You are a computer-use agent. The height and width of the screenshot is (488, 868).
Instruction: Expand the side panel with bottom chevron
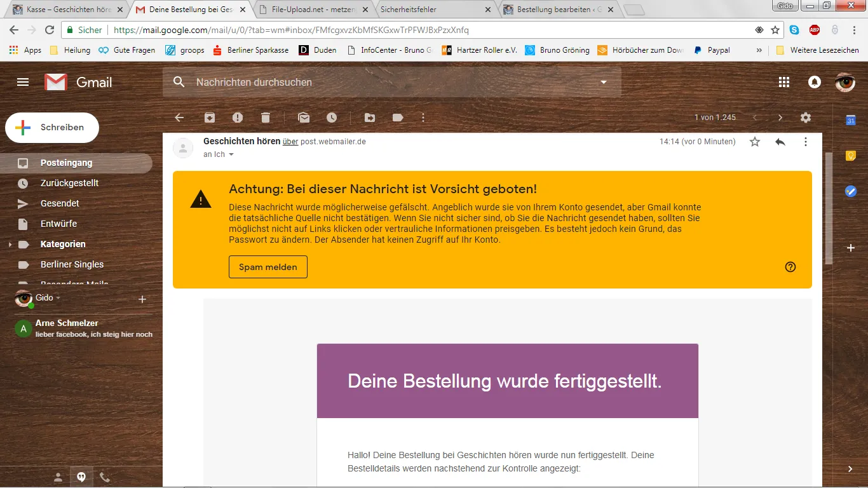[851, 469]
